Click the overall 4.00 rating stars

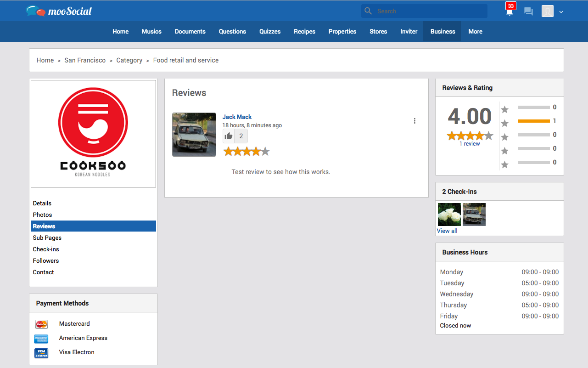[470, 136]
